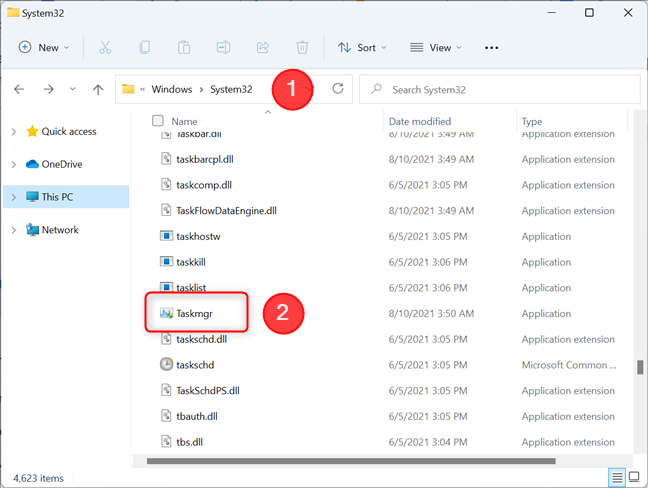Click the TaskSchdPS.dll file icon
This screenshot has width=648, height=488.
coord(166,390)
